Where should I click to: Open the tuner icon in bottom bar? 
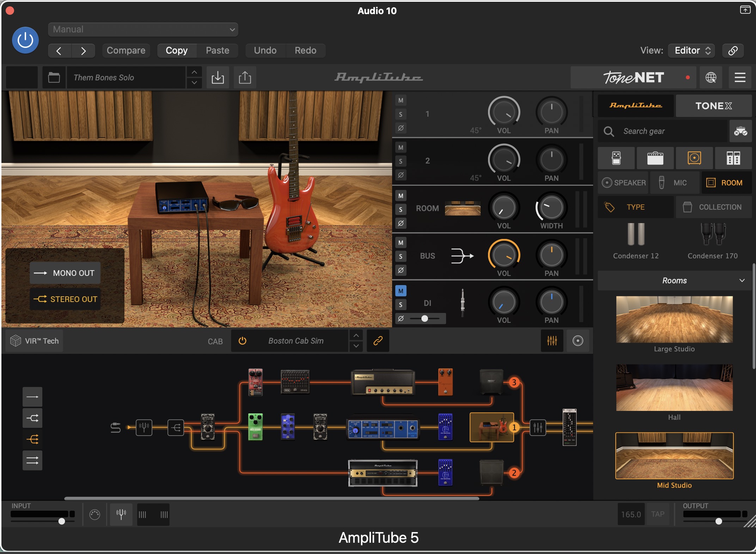coord(121,515)
